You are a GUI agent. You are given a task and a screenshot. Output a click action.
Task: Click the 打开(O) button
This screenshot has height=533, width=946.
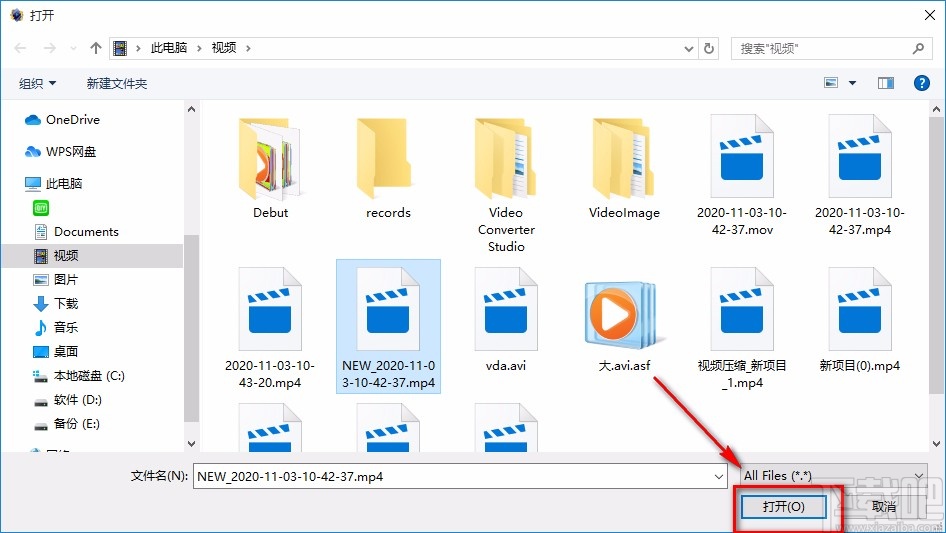tap(783, 506)
